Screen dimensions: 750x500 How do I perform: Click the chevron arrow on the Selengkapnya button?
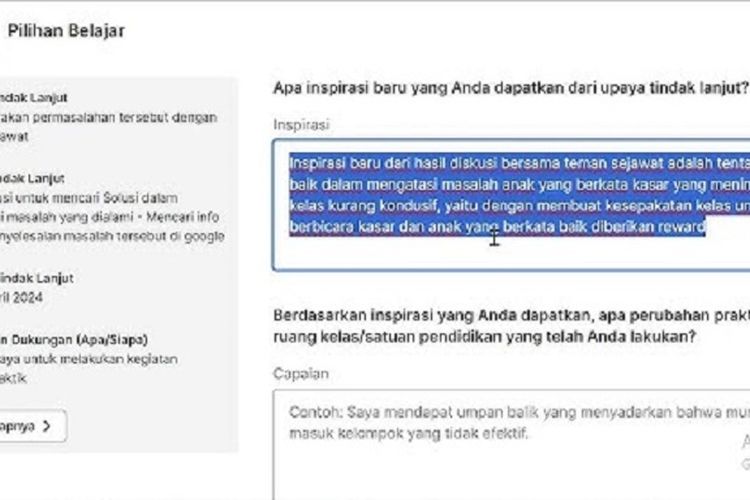click(x=49, y=426)
